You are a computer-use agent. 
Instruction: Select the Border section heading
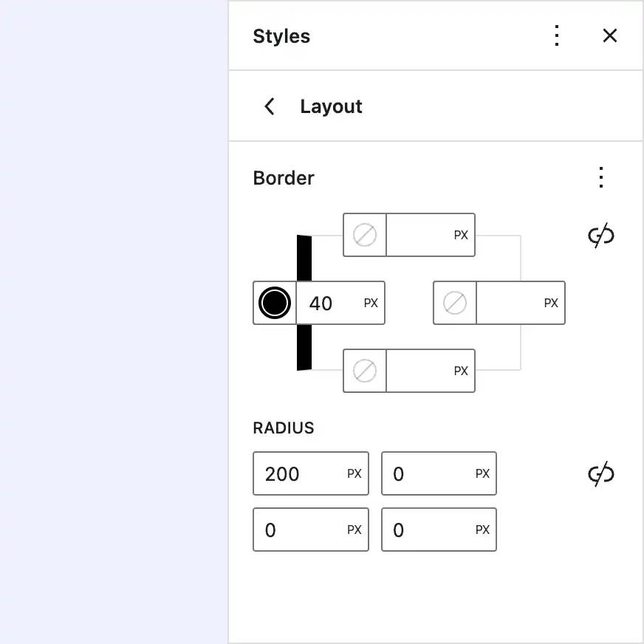click(284, 177)
